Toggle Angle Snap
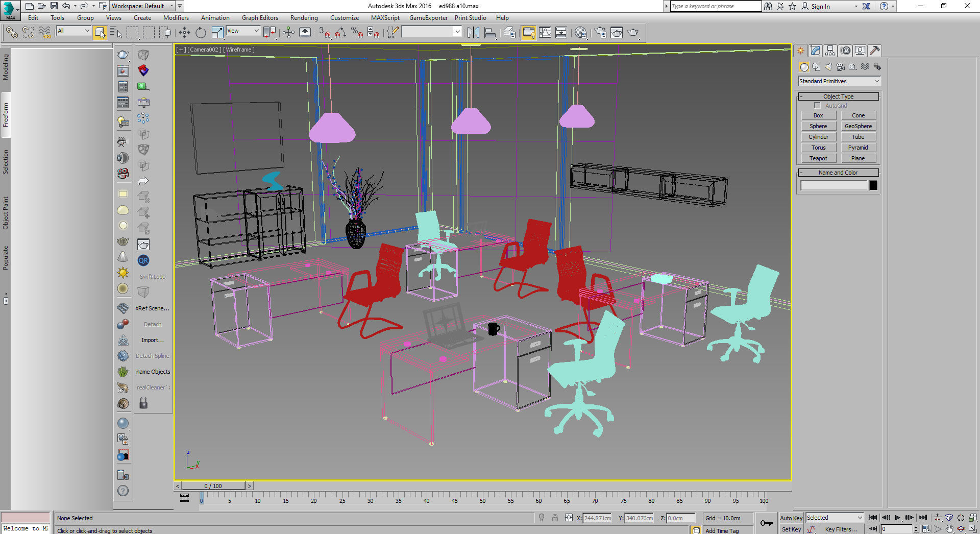The height and width of the screenshot is (534, 980). (x=340, y=33)
